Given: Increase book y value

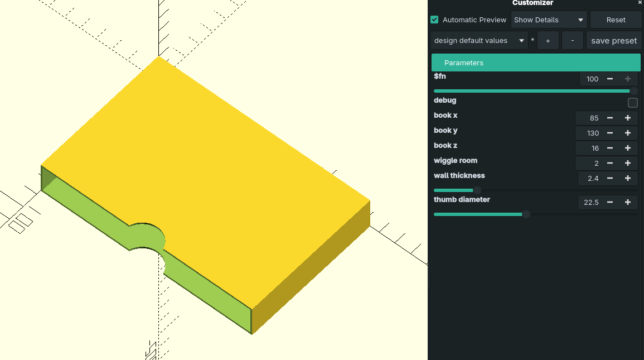Looking at the screenshot, I should [x=628, y=133].
